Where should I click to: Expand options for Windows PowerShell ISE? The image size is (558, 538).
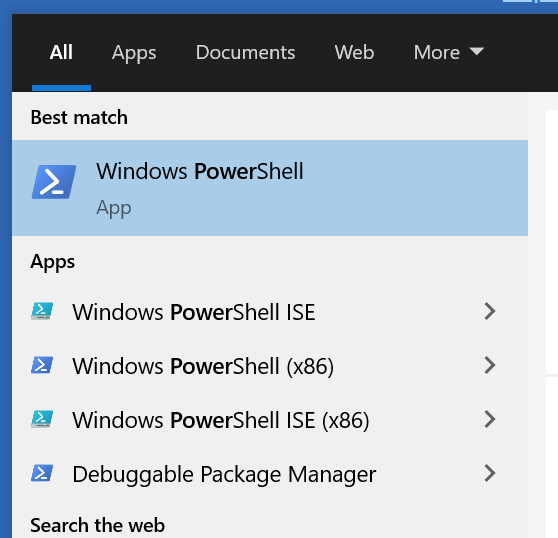pyautogui.click(x=490, y=311)
